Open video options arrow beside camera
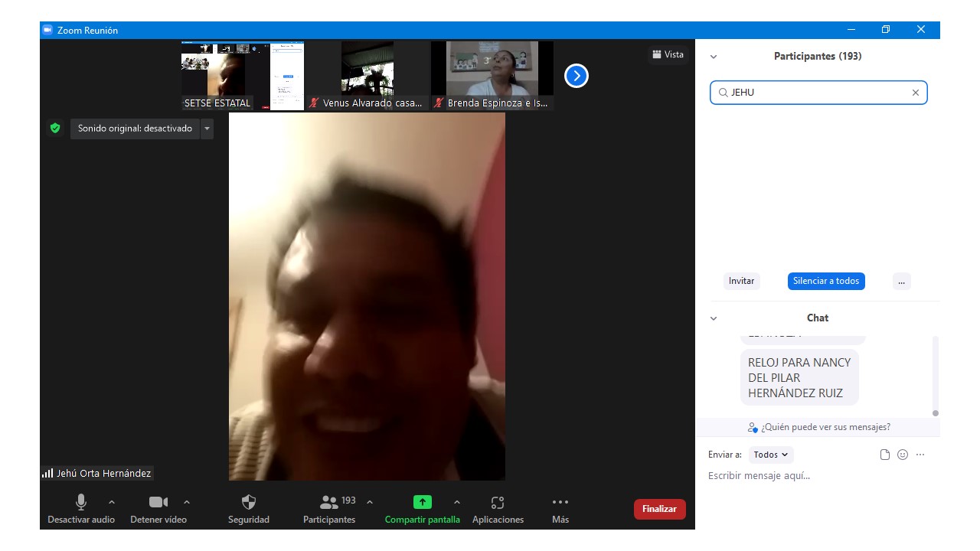980x551 pixels. point(187,502)
